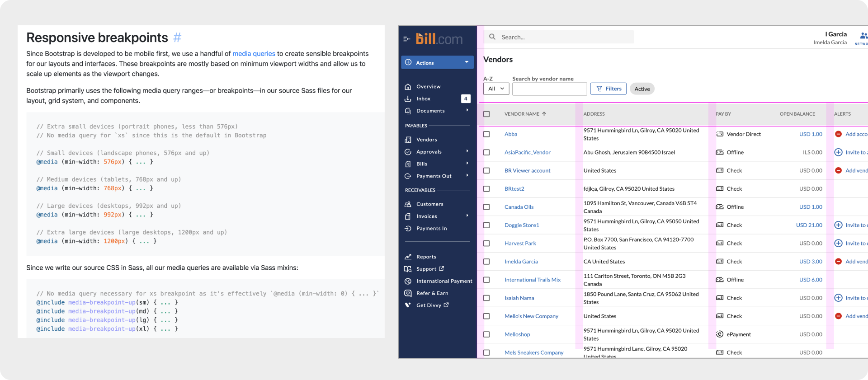The width and height of the screenshot is (868, 380).
Task: Check the Abba vendor row checkbox
Action: 486,134
